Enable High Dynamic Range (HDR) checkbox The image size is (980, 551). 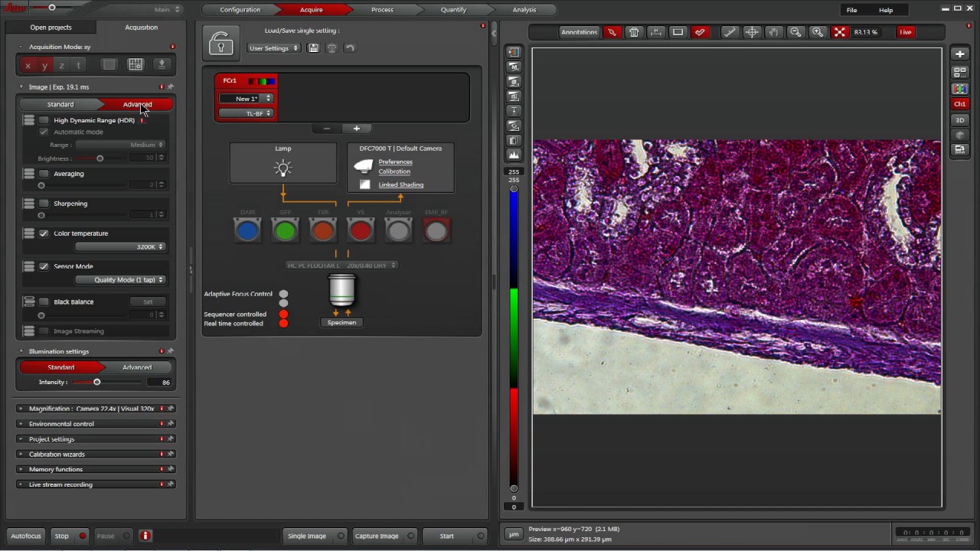(44, 120)
